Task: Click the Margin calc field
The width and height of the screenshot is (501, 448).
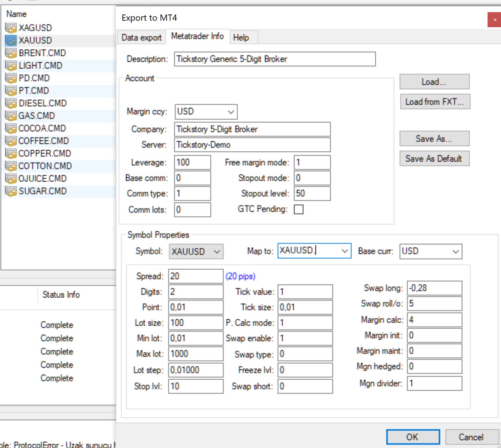Action: point(434,320)
